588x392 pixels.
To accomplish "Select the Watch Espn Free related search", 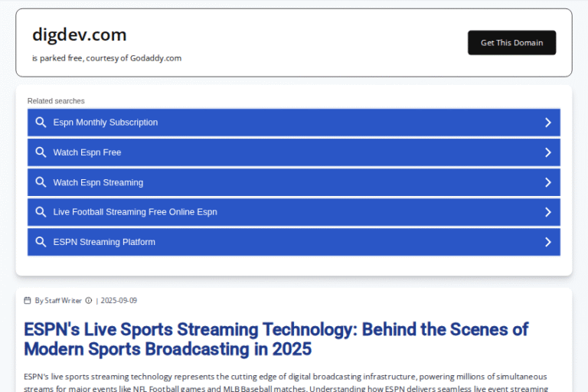I will click(x=87, y=152).
